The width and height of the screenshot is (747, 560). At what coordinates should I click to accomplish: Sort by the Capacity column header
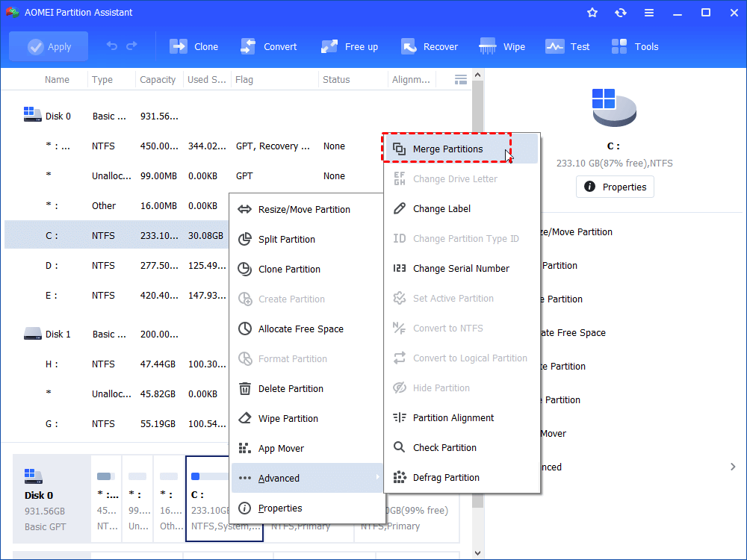[x=158, y=80]
